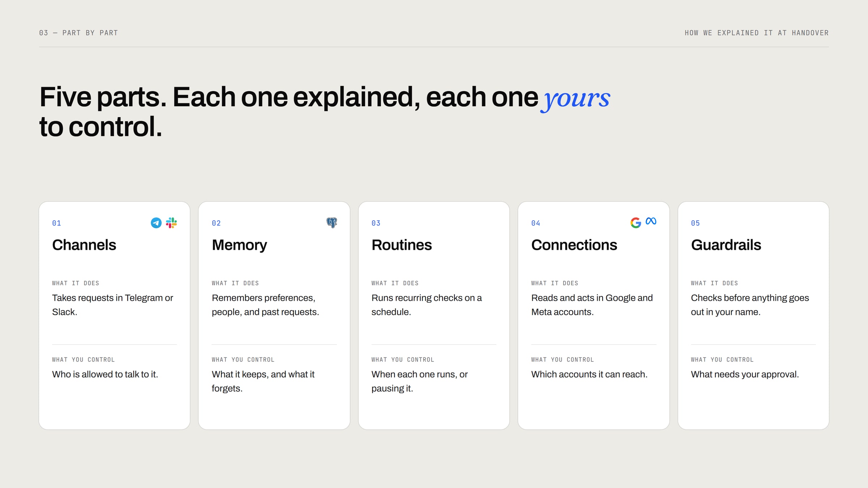The image size is (868, 488).
Task: Click the number 05 on Guardrails card
Action: [x=695, y=223]
